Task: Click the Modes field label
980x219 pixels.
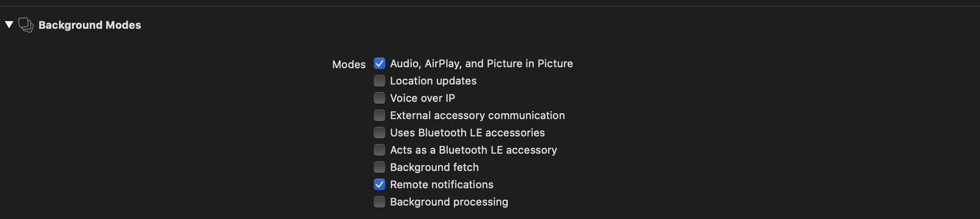Action: [x=349, y=64]
